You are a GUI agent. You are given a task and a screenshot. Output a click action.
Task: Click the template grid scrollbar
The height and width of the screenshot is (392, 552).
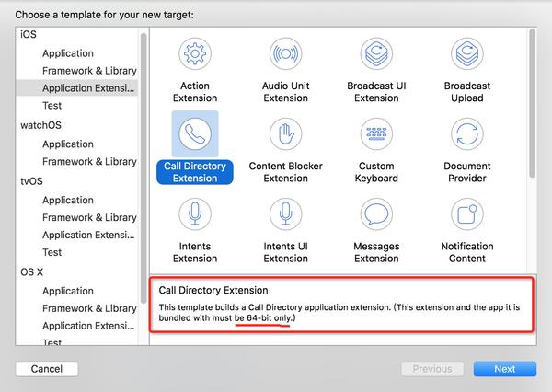coord(532,103)
